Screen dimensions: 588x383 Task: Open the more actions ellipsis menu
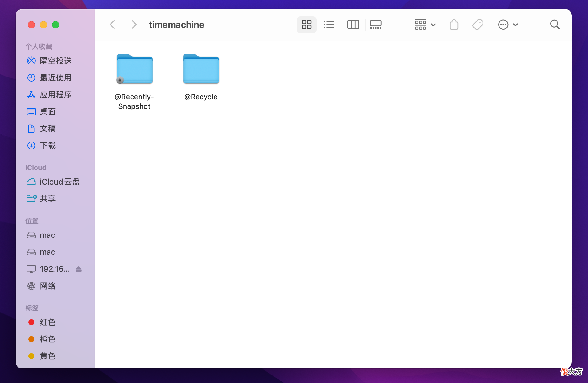[x=508, y=25]
